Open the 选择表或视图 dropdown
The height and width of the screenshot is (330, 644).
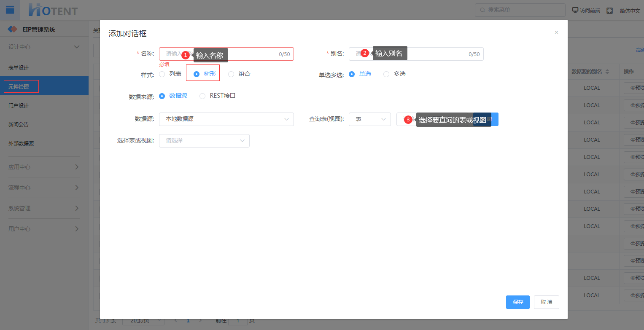pyautogui.click(x=204, y=141)
